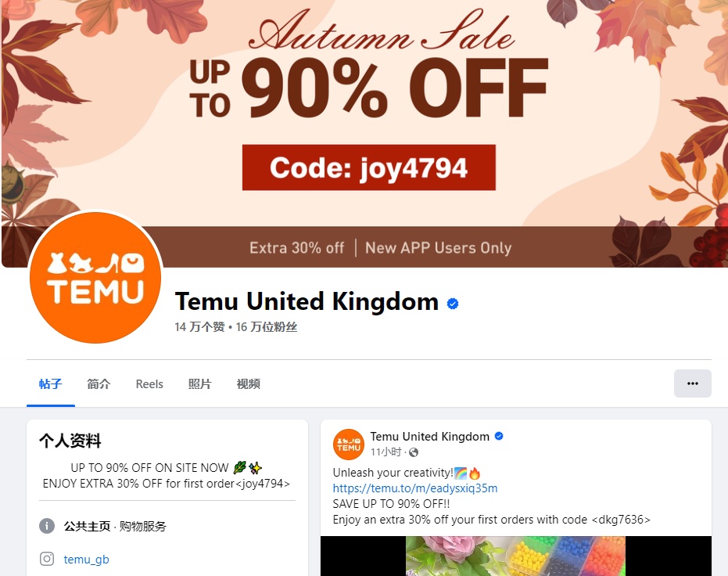Follow the temu.to/m/eadysxiq35m link

(x=415, y=488)
